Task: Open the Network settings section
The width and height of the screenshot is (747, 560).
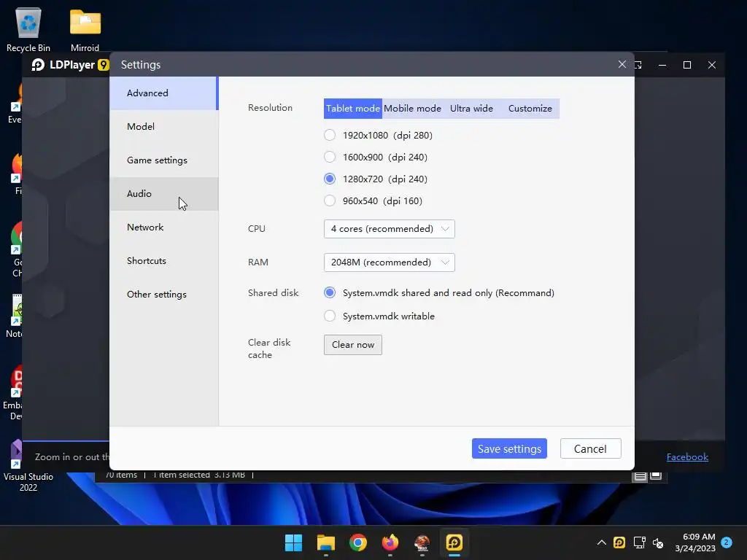Action: (164, 227)
